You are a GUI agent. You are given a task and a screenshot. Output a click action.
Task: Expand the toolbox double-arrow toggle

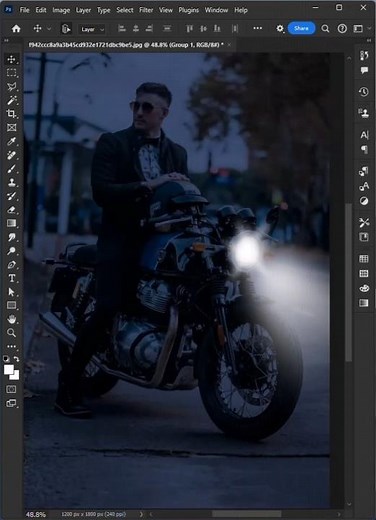6,40
